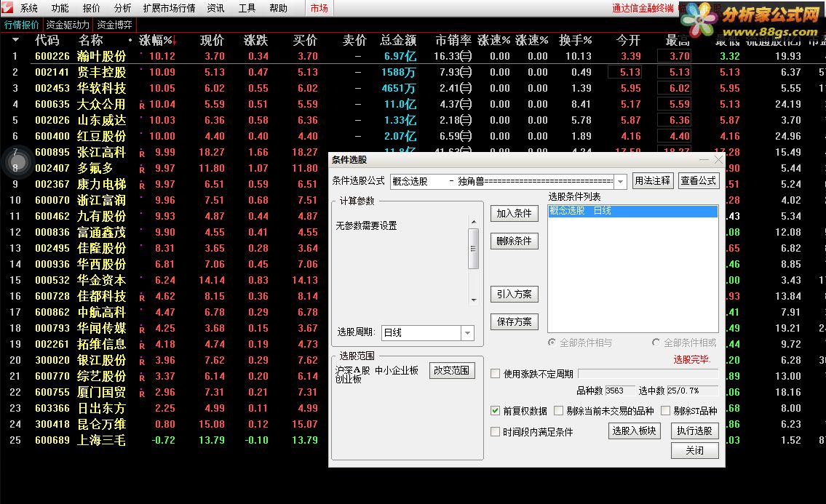The width and height of the screenshot is (826, 504).
Task: Expand the 选股周期 日线 dropdown
Action: (467, 333)
